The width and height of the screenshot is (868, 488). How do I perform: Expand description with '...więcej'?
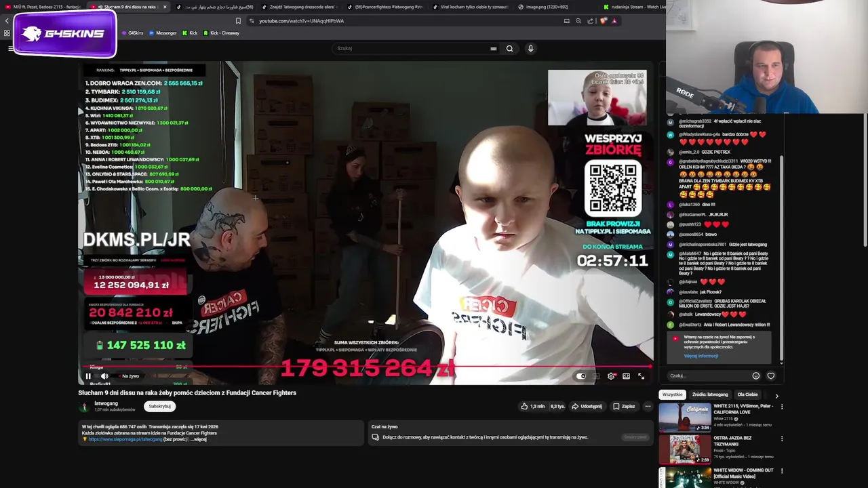point(199,439)
